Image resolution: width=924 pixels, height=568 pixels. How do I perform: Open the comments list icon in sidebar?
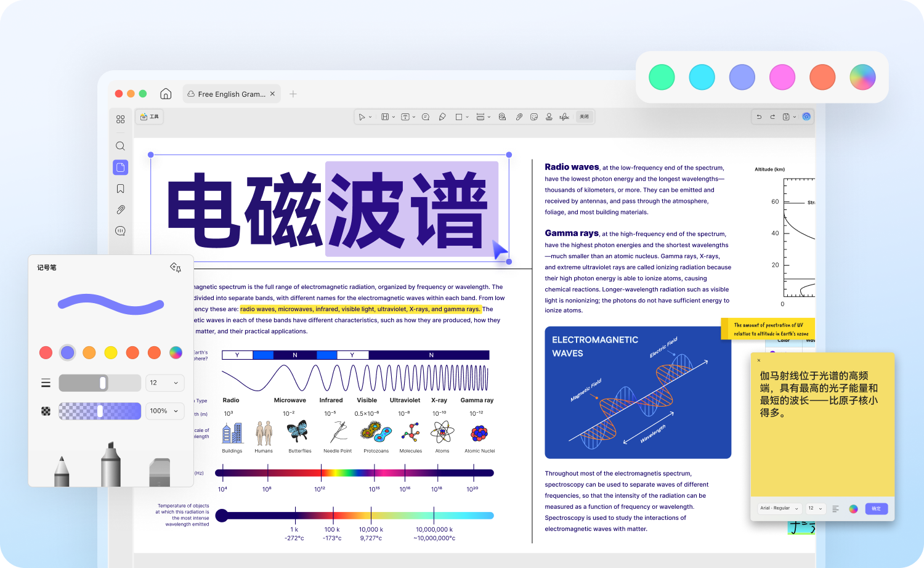[x=120, y=231]
